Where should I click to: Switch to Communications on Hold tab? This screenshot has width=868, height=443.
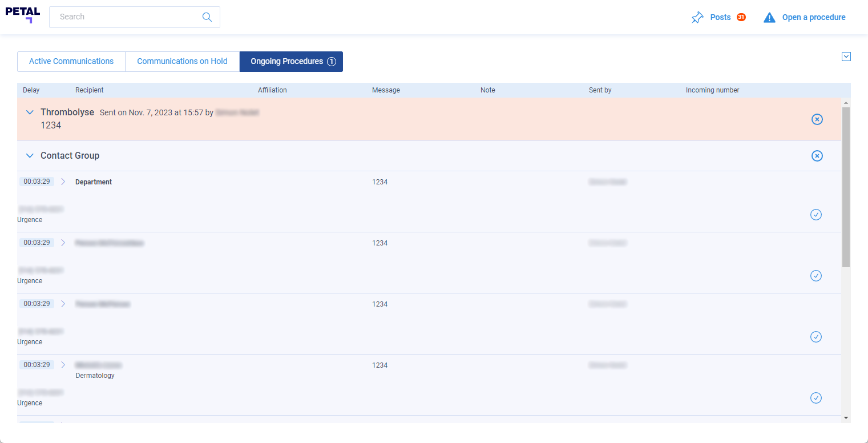(x=182, y=62)
